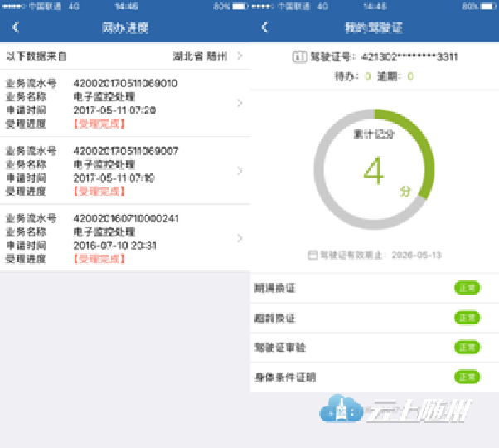
Task: Tap back arrow in 我的驾驶证 header
Action: [x=264, y=27]
